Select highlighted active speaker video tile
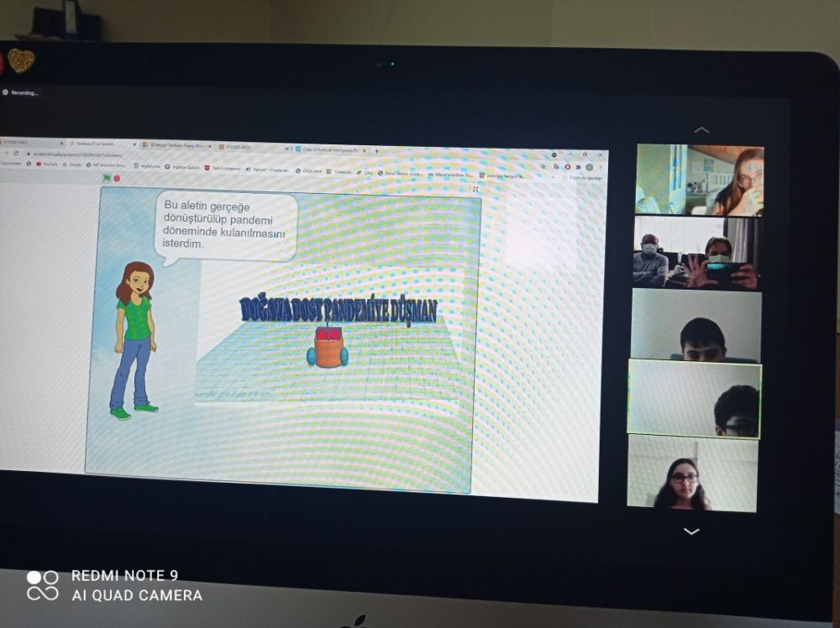The height and width of the screenshot is (628, 840). click(695, 399)
